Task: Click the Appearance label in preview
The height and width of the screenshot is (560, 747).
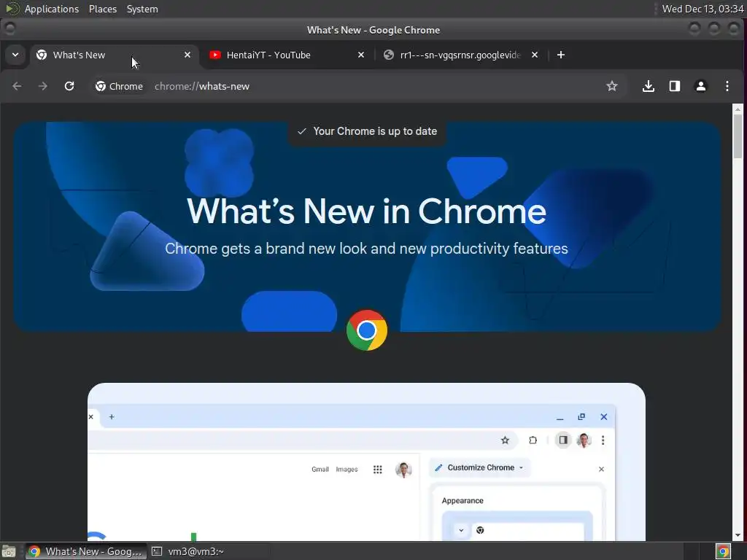Action: [462, 500]
